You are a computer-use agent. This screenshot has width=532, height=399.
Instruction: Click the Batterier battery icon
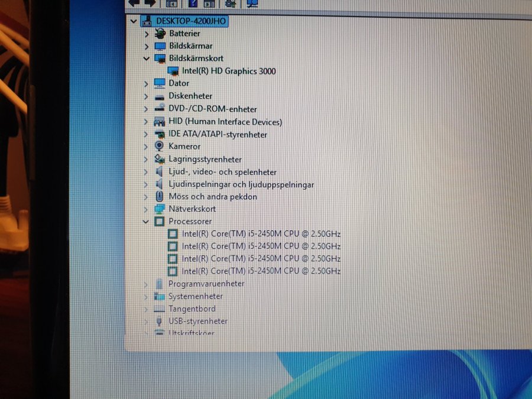coord(160,34)
